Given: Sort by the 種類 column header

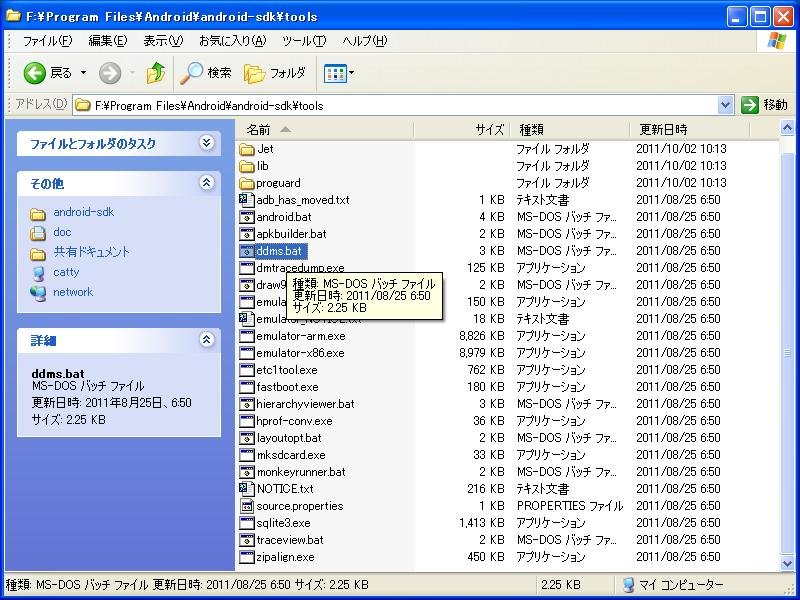Looking at the screenshot, I should point(569,130).
